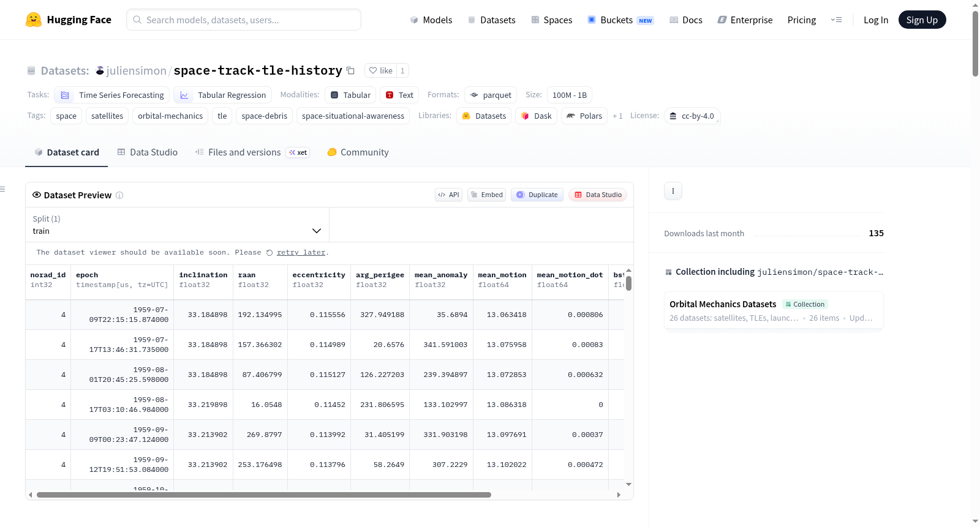Click the eye icon in Dataset Preview header

(x=37, y=195)
